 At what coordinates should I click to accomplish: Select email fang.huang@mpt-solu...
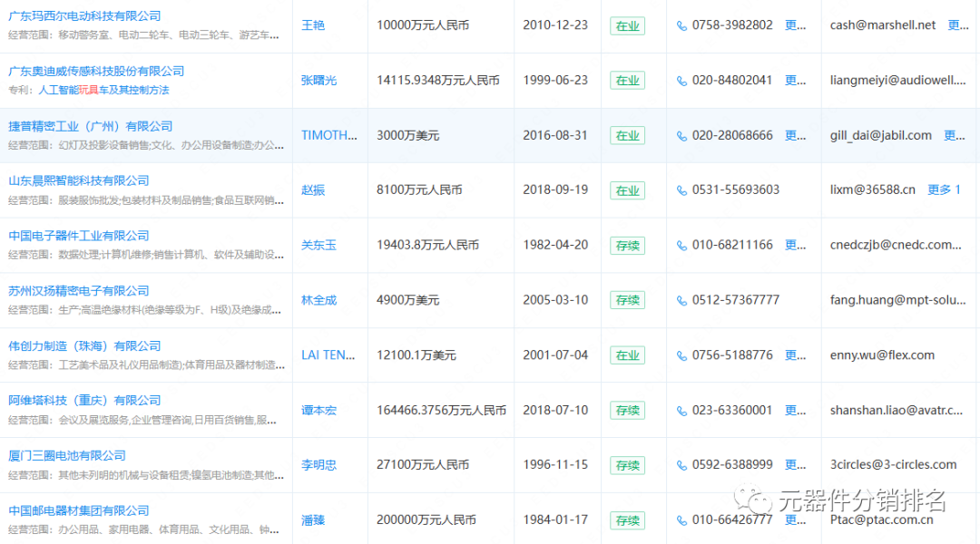tap(897, 300)
